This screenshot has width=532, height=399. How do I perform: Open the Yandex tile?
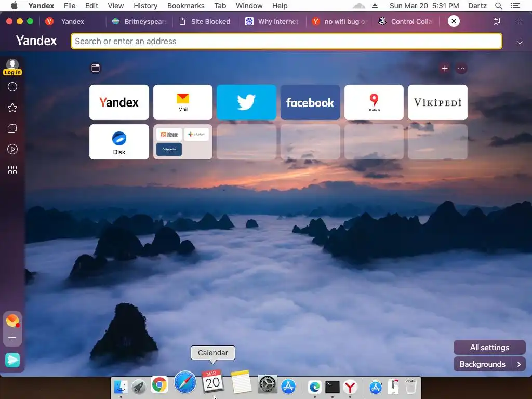click(119, 102)
